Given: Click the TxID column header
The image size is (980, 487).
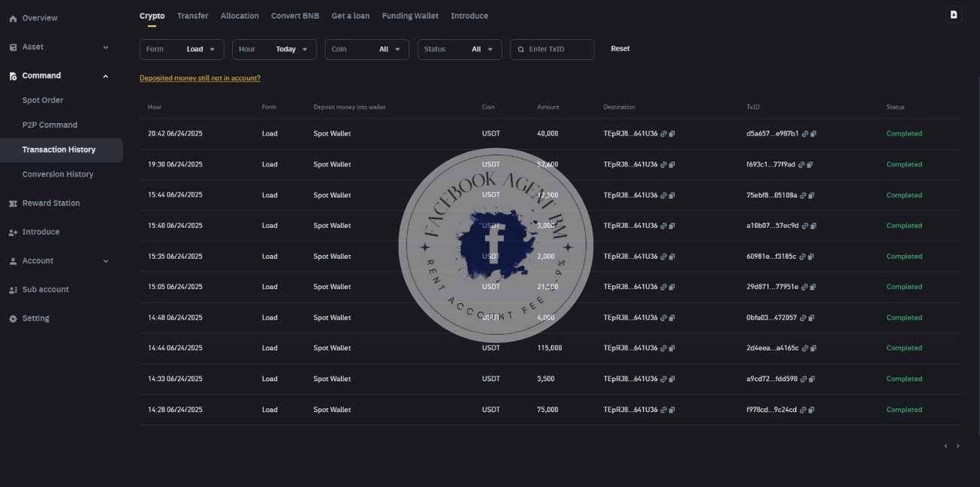Looking at the screenshot, I should coord(753,107).
